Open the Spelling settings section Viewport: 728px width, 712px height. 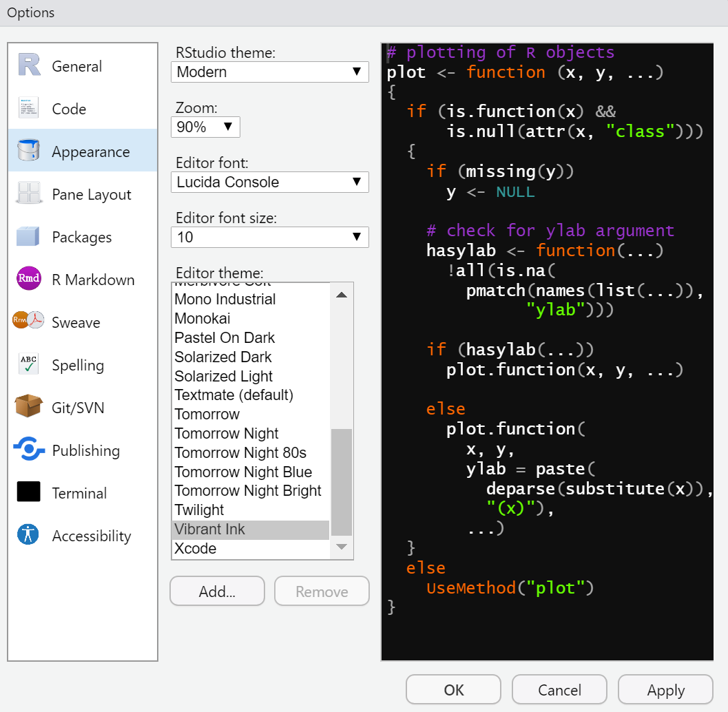(x=83, y=364)
